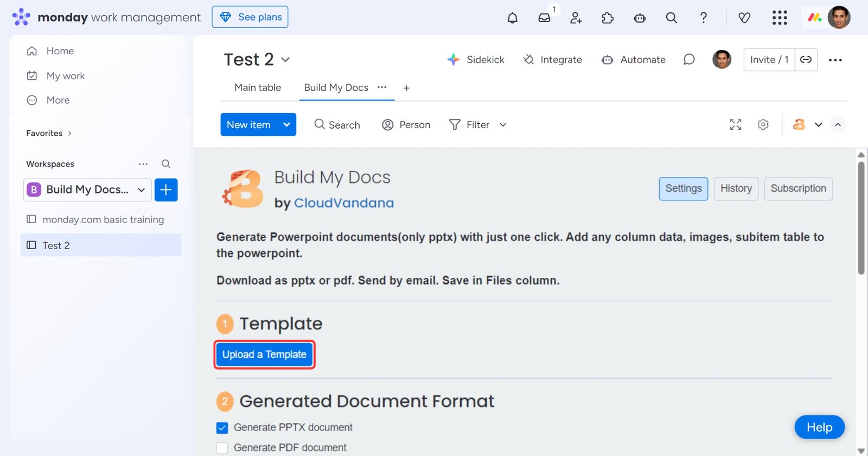This screenshot has height=456, width=868.
Task: Open view settings gear icon
Action: coord(763,125)
